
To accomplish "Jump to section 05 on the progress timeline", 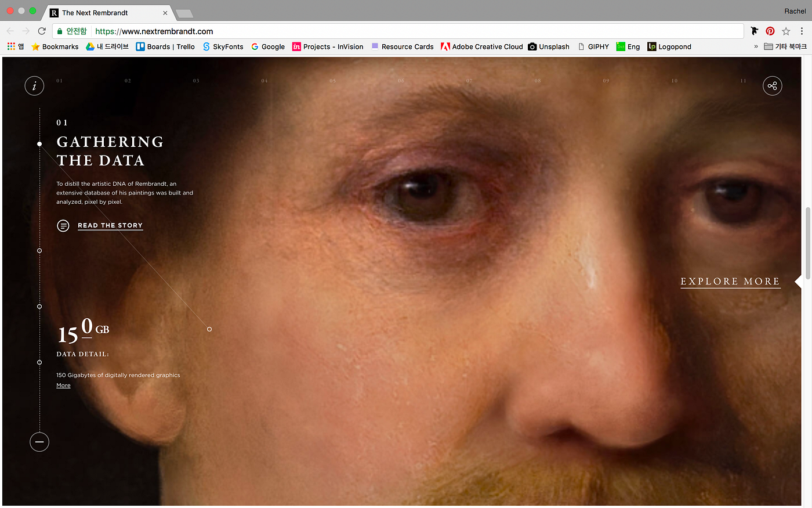I will point(332,81).
